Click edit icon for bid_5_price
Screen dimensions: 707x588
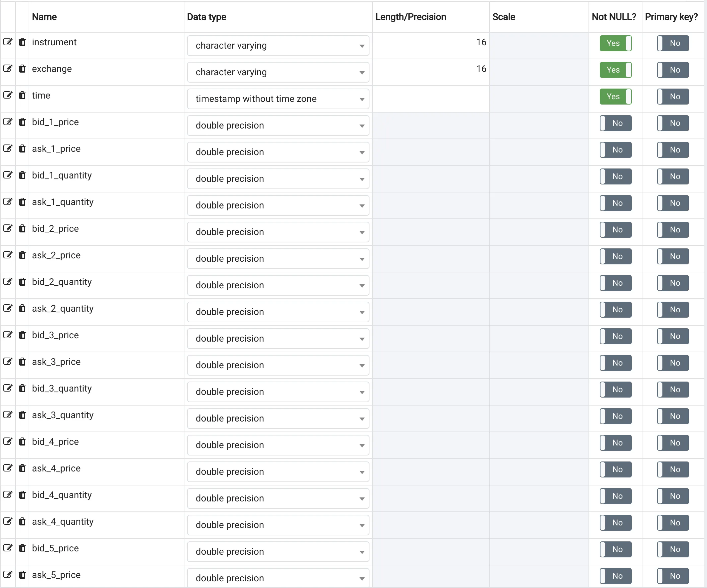pos(8,548)
